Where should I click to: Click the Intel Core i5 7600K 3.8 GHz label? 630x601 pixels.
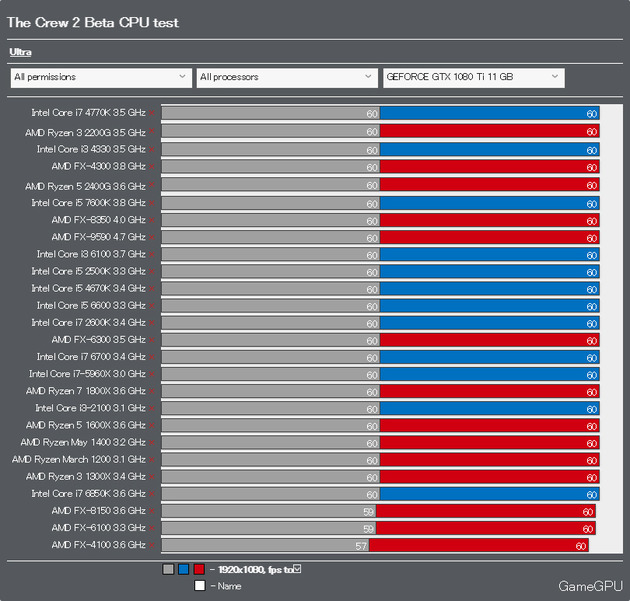[88, 203]
